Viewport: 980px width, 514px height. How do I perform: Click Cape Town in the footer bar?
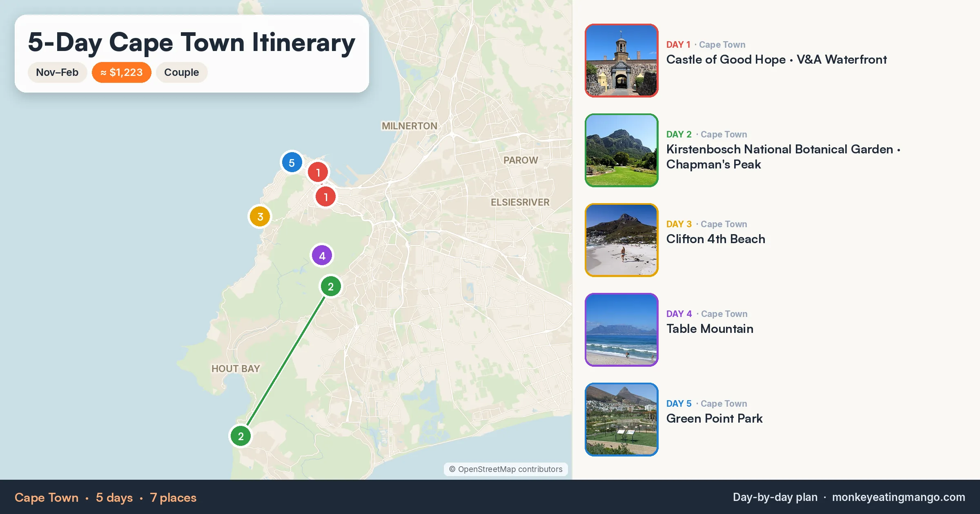point(47,498)
